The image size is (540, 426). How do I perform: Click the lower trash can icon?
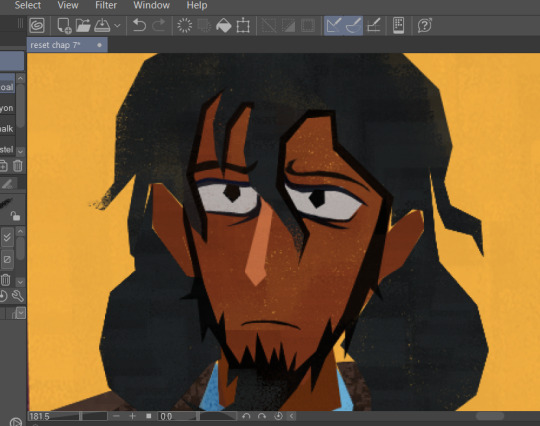5,280
